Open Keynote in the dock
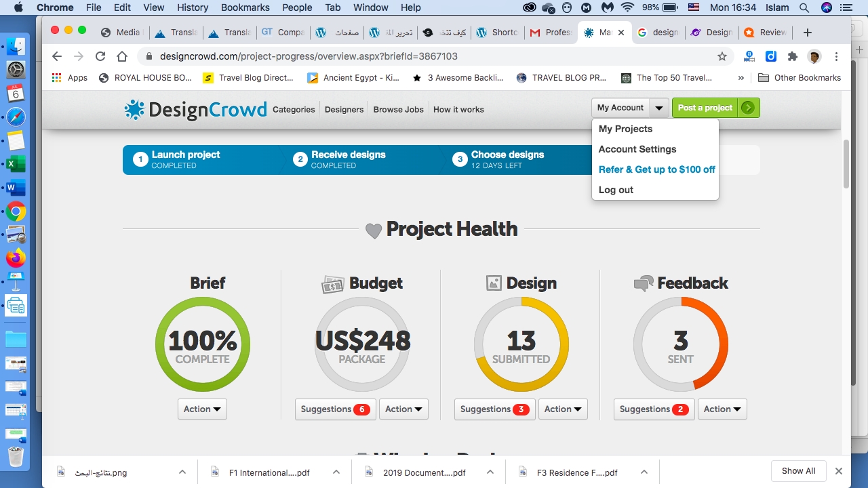The width and height of the screenshot is (868, 488). (x=16, y=281)
